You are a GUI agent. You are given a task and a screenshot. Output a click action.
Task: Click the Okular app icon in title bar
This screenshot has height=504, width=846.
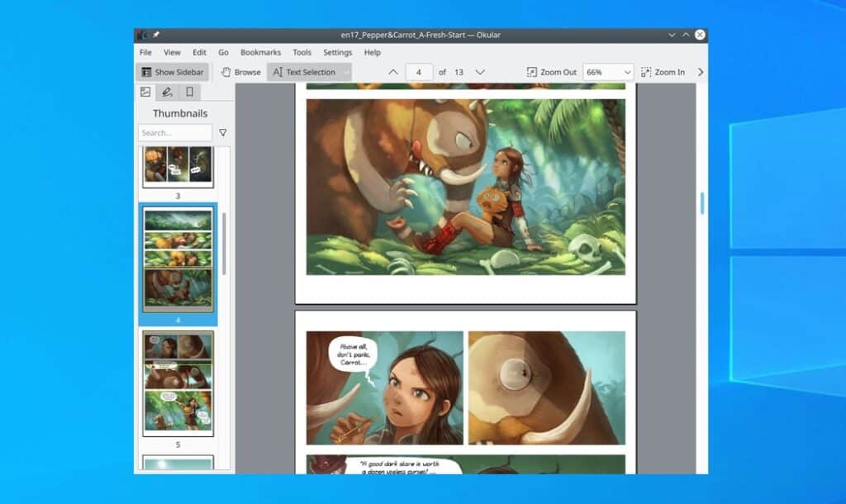tap(140, 35)
